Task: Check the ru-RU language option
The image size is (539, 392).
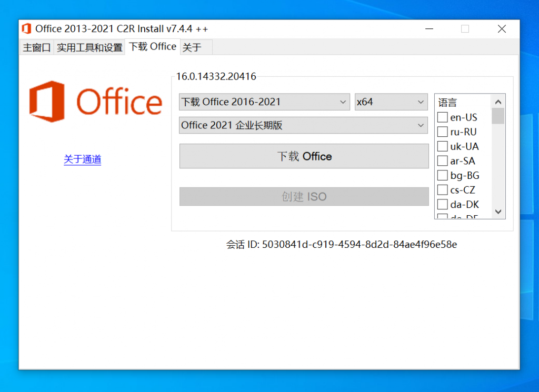Action: (442, 132)
